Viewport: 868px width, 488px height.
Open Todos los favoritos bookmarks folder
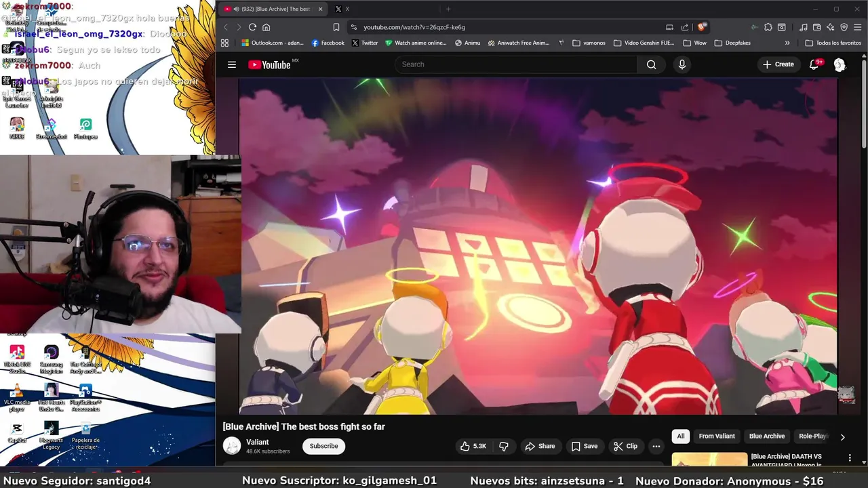[x=833, y=43]
